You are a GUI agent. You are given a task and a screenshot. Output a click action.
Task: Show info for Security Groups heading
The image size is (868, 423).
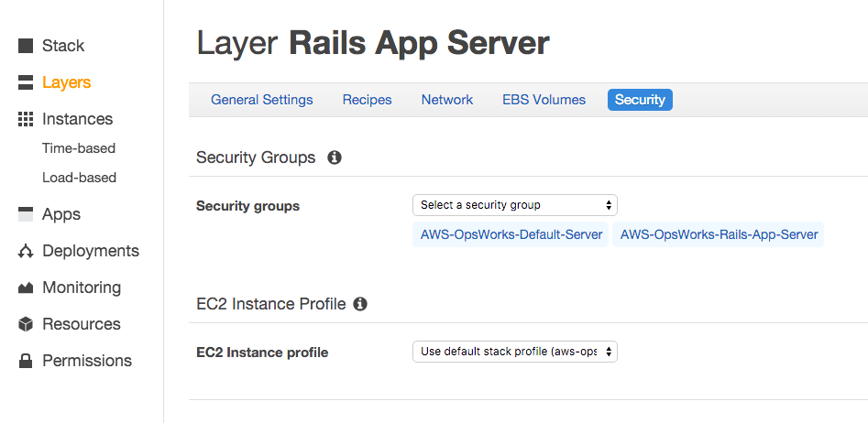pos(335,157)
